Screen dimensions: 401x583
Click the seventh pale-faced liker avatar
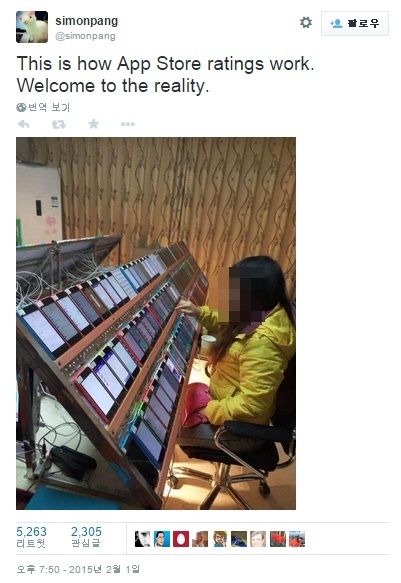pyautogui.click(x=258, y=539)
